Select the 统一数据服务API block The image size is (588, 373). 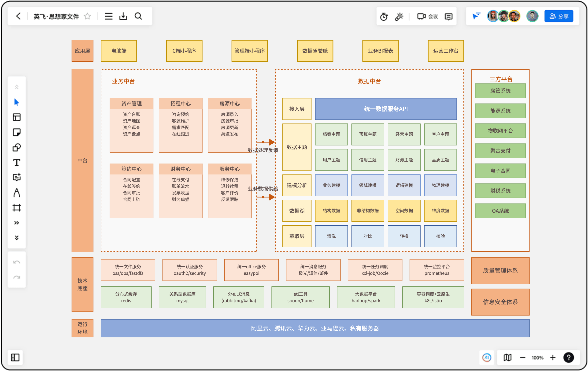coord(386,109)
